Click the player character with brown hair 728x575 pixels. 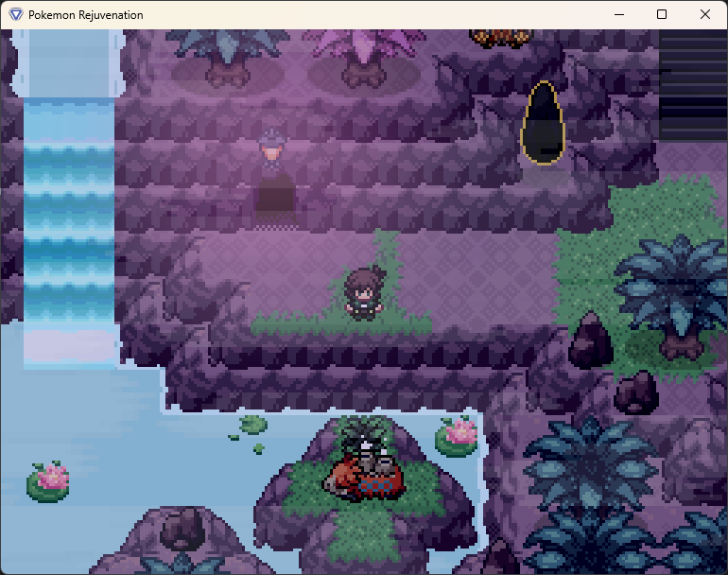[x=364, y=293]
